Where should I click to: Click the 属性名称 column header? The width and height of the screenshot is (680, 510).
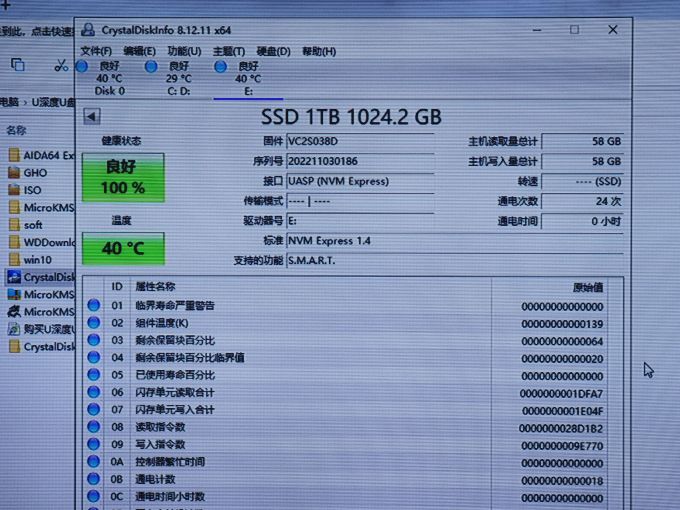point(155,287)
